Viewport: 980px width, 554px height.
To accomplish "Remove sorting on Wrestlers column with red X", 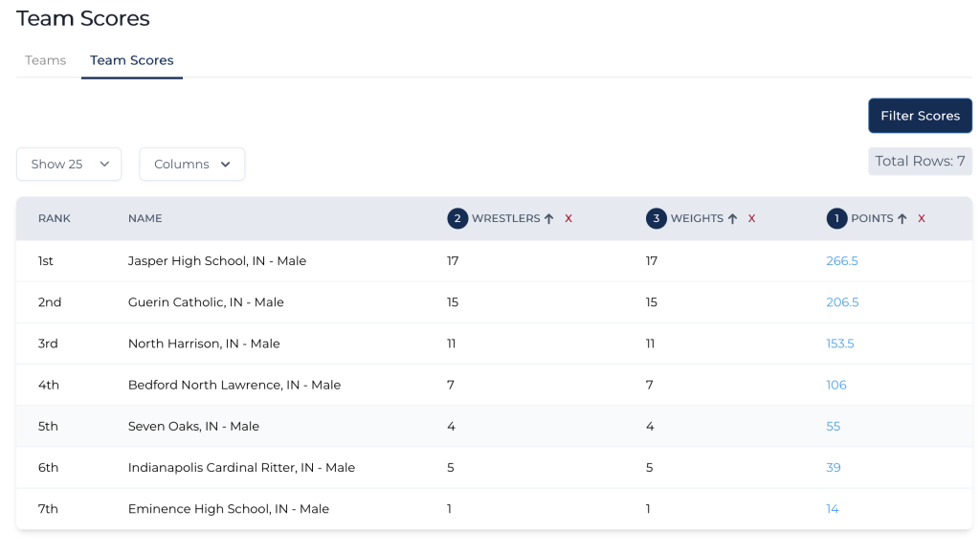I will 568,219.
